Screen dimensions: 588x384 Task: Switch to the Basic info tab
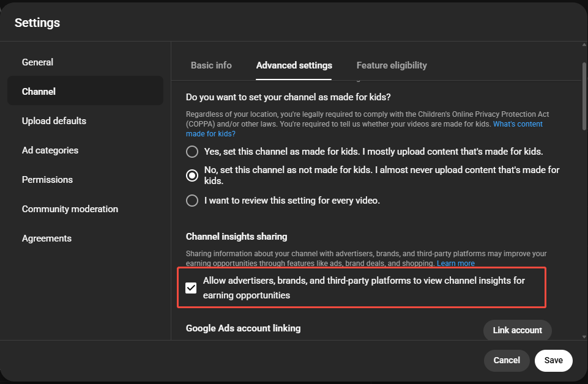[x=210, y=65]
